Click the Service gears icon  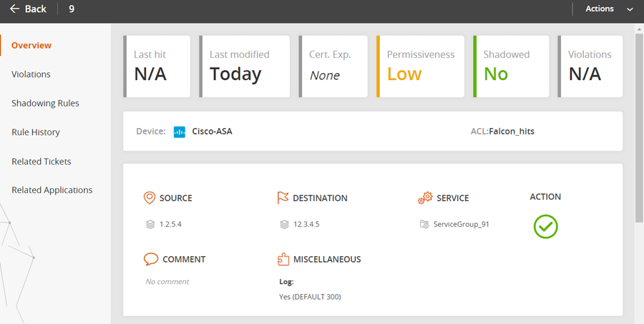pyautogui.click(x=425, y=197)
